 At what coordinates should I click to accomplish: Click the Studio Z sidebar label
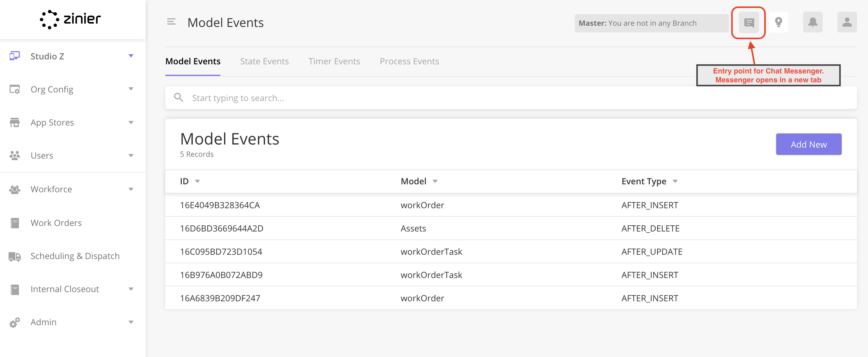coord(47,56)
